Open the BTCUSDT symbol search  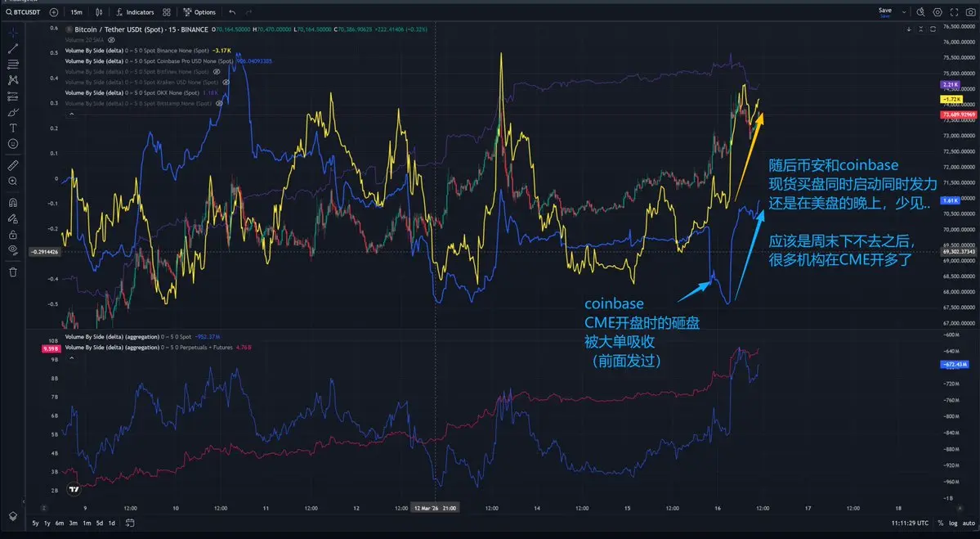(x=23, y=12)
